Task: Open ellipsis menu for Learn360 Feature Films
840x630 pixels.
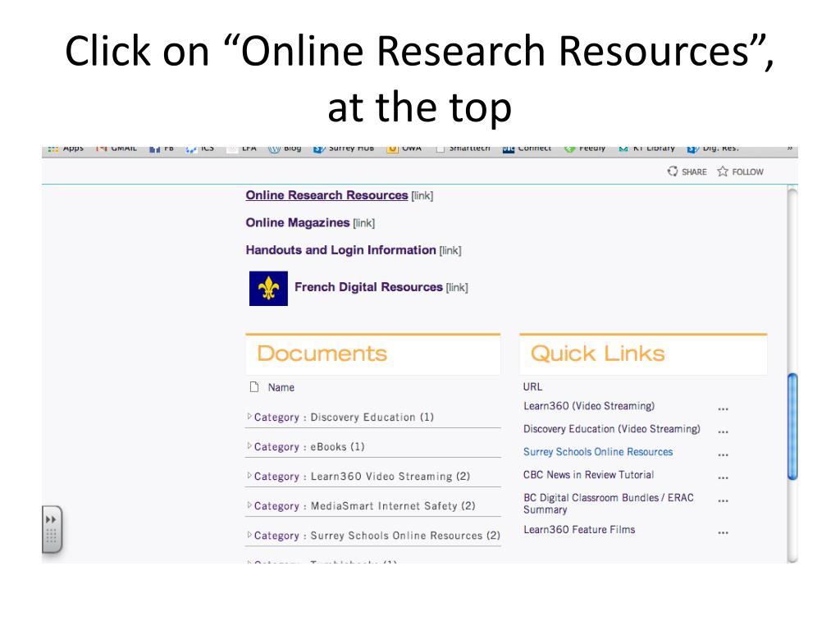Action: point(723,533)
